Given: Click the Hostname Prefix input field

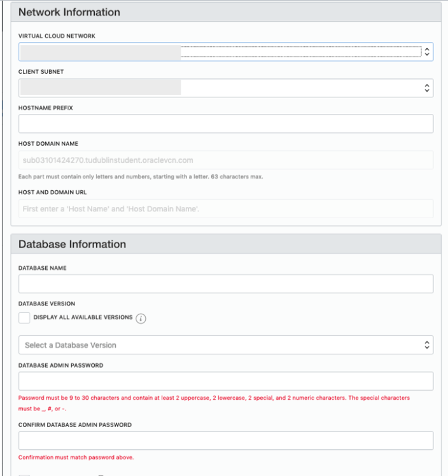Looking at the screenshot, I should pos(226,123).
